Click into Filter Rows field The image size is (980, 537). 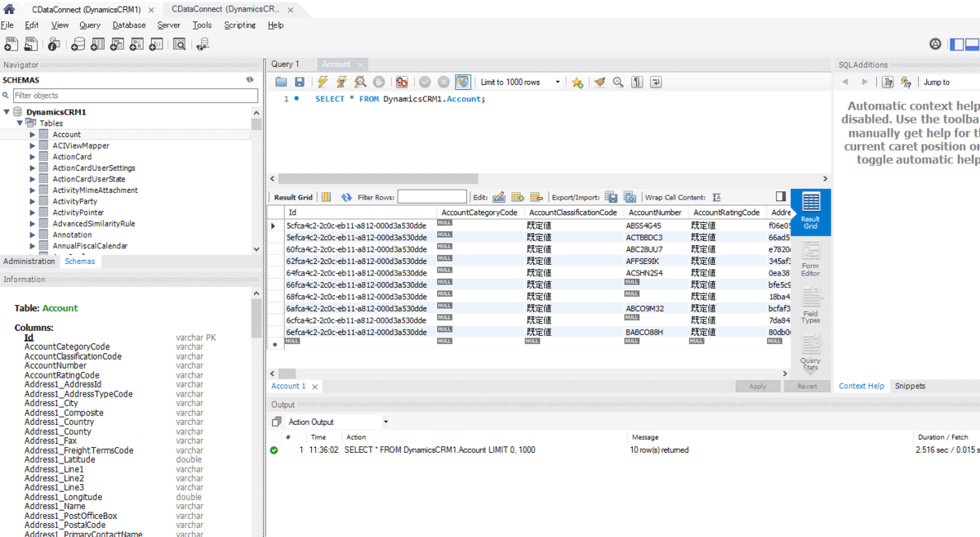pos(432,197)
